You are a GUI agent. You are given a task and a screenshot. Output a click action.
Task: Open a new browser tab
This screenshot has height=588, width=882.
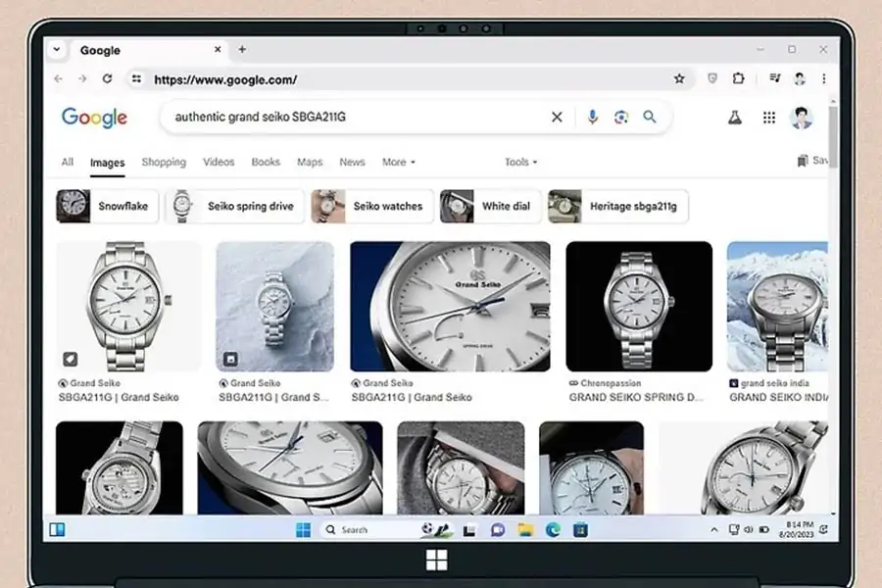[x=242, y=50]
